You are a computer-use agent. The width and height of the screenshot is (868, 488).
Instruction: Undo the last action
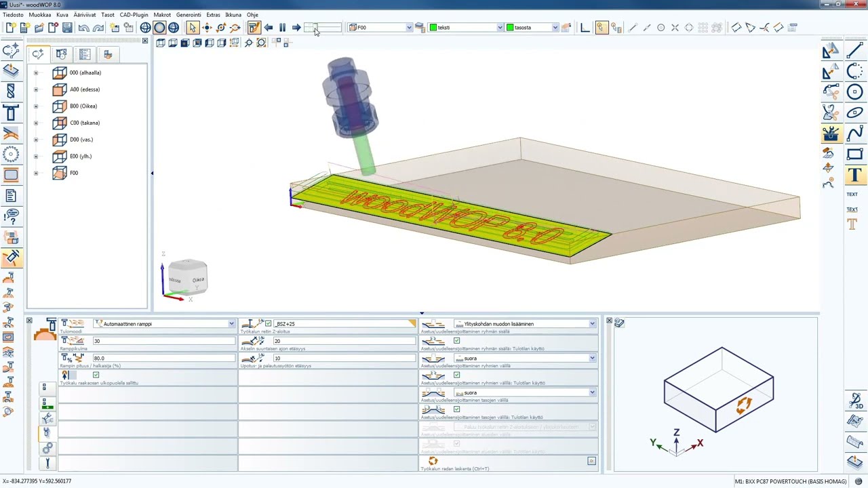tap(84, 28)
